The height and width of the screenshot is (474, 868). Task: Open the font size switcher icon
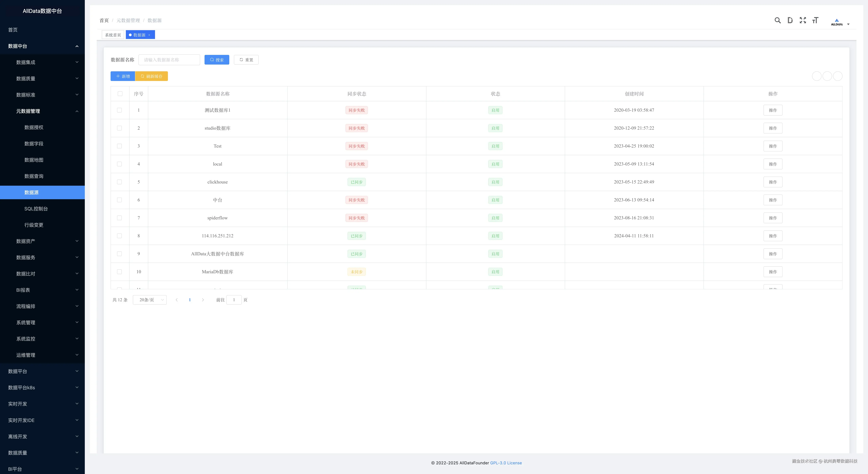click(x=815, y=20)
